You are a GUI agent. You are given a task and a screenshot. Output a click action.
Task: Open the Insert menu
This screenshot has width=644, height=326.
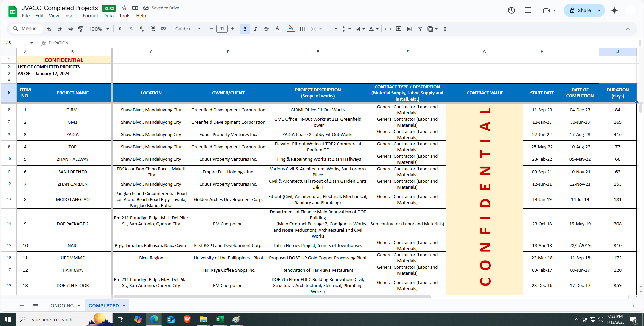[x=71, y=16]
